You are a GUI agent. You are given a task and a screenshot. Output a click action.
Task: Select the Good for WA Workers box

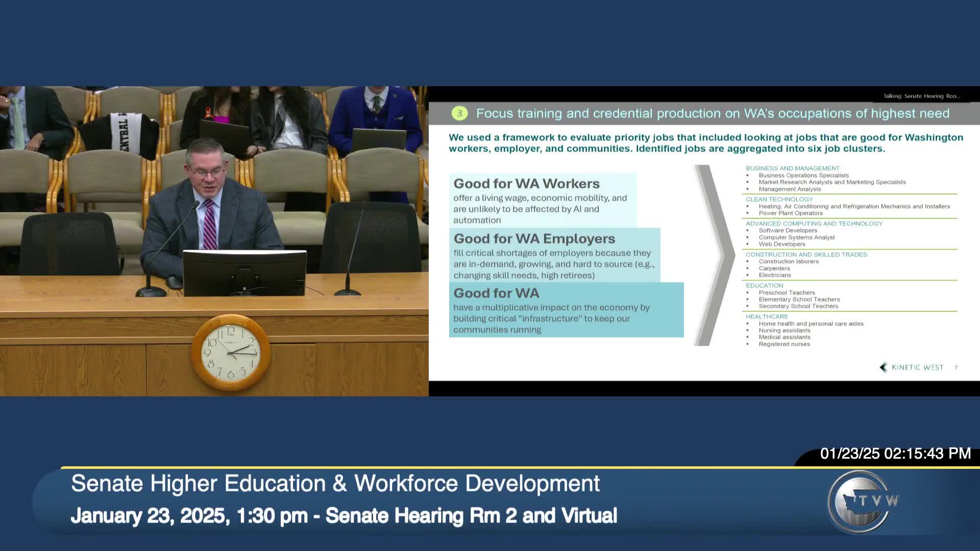pos(543,201)
